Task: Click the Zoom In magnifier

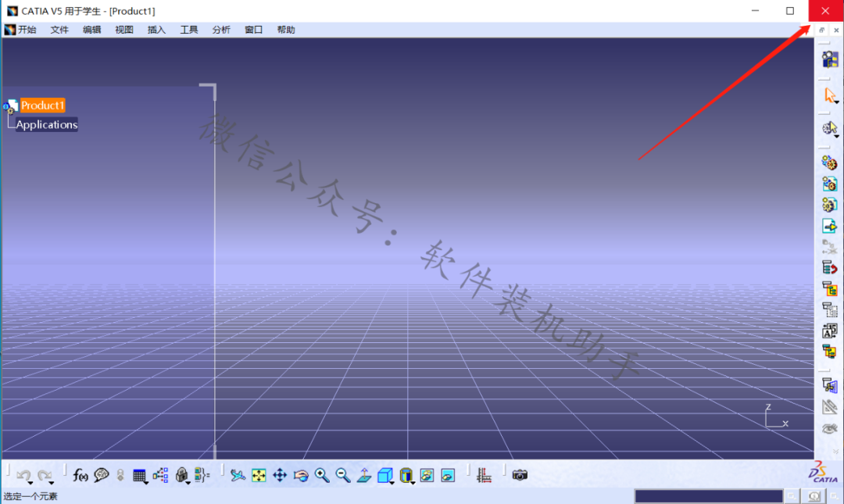Action: [x=322, y=475]
